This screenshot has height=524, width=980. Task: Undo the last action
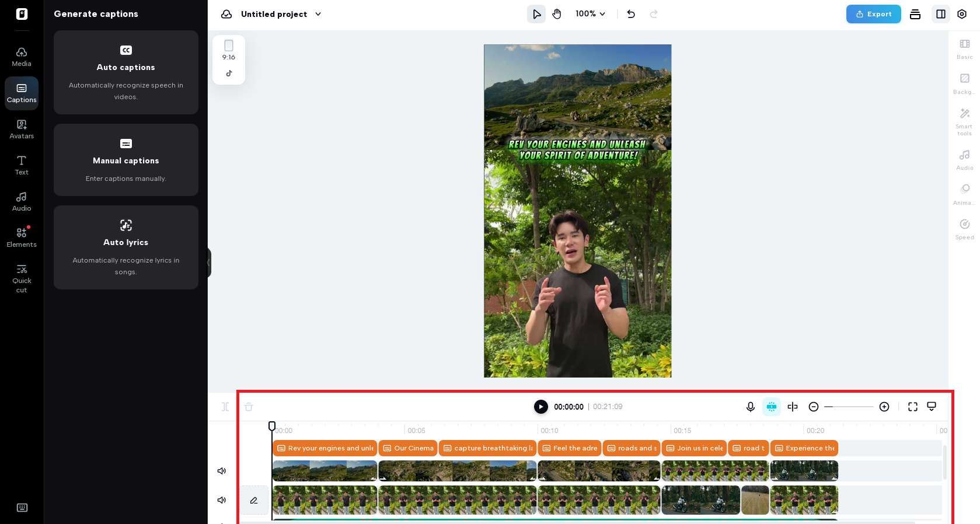coord(631,14)
